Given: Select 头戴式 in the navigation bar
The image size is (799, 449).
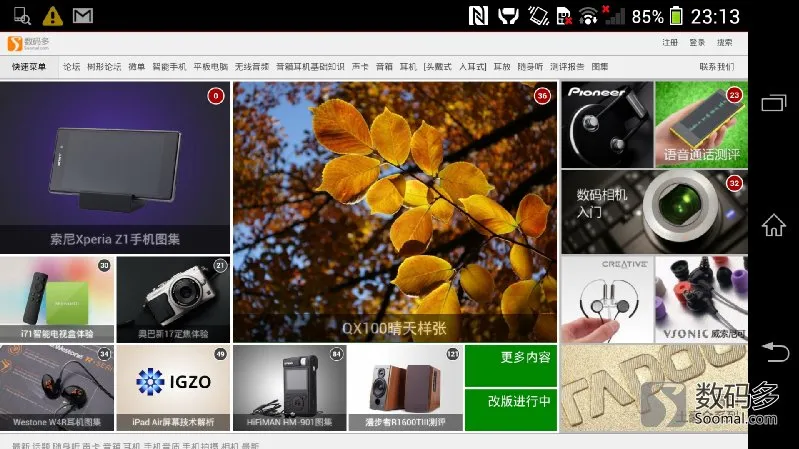Looking at the screenshot, I should 438,67.
